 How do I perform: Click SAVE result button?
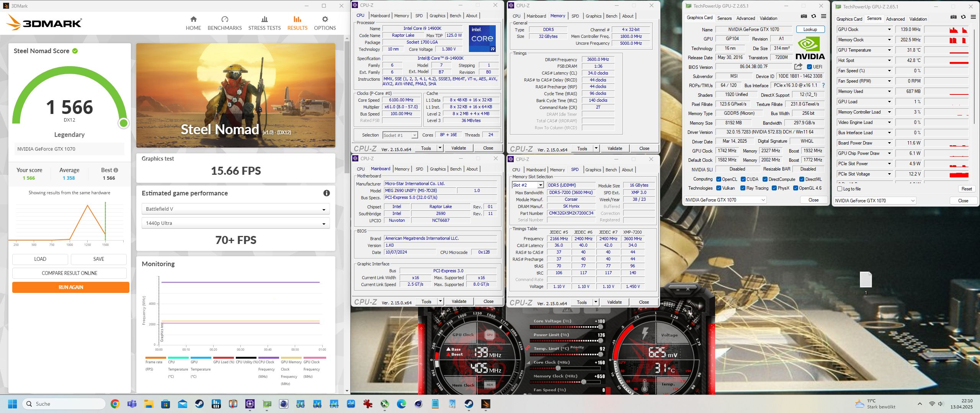click(x=99, y=259)
